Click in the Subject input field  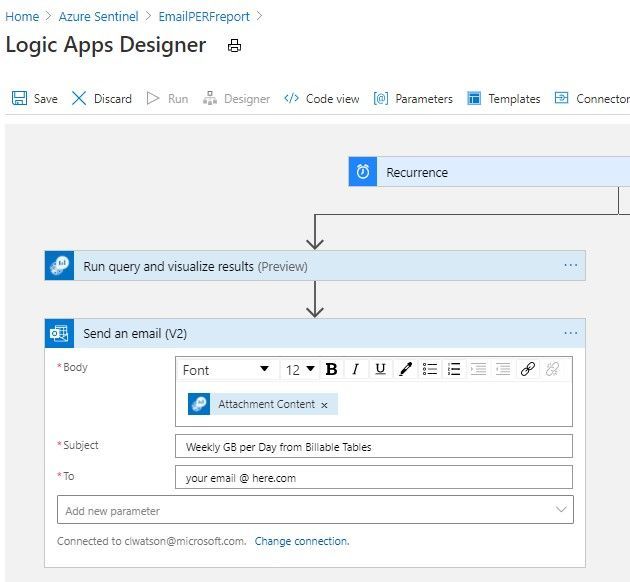pos(374,446)
